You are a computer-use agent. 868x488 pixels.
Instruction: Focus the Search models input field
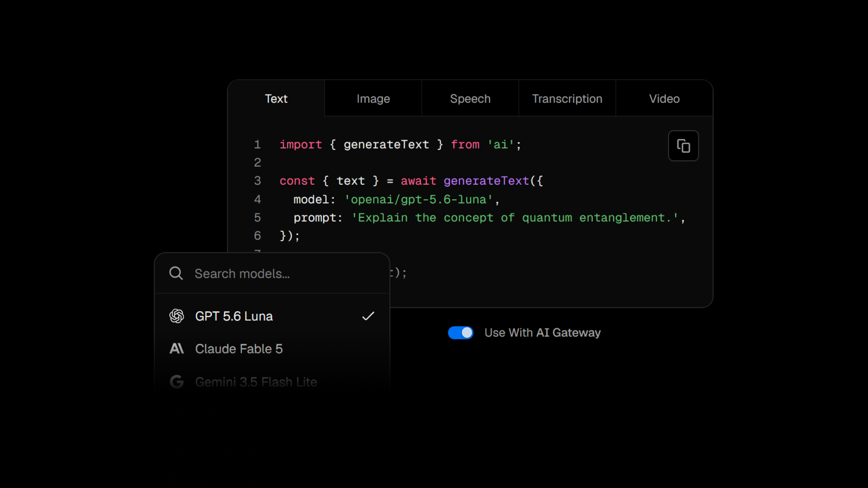272,273
